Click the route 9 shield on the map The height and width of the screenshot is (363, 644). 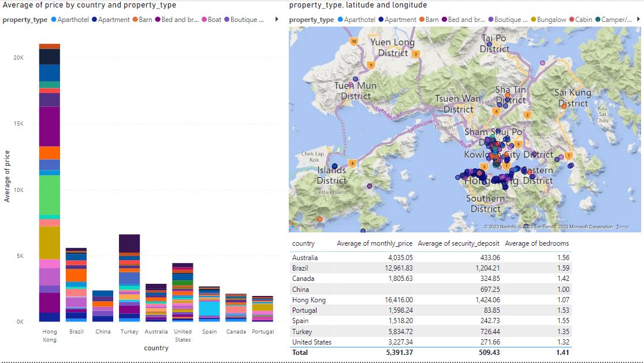pos(371,65)
